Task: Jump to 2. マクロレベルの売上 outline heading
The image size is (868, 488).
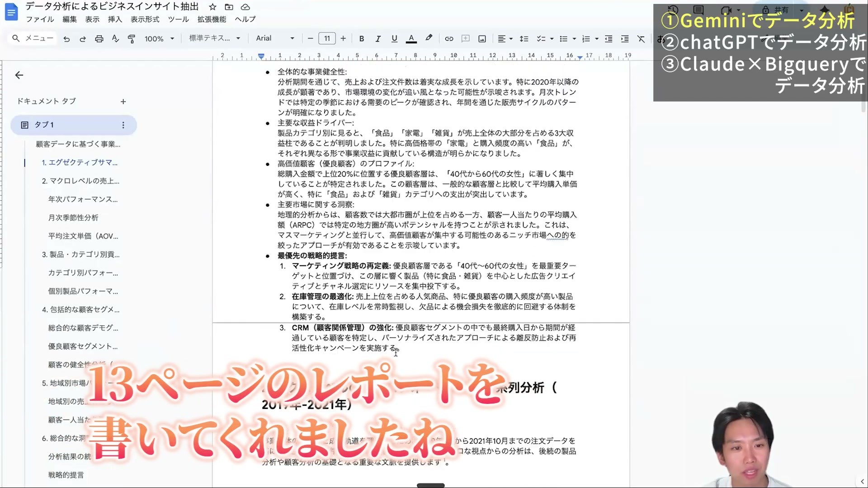Action: pyautogui.click(x=80, y=181)
